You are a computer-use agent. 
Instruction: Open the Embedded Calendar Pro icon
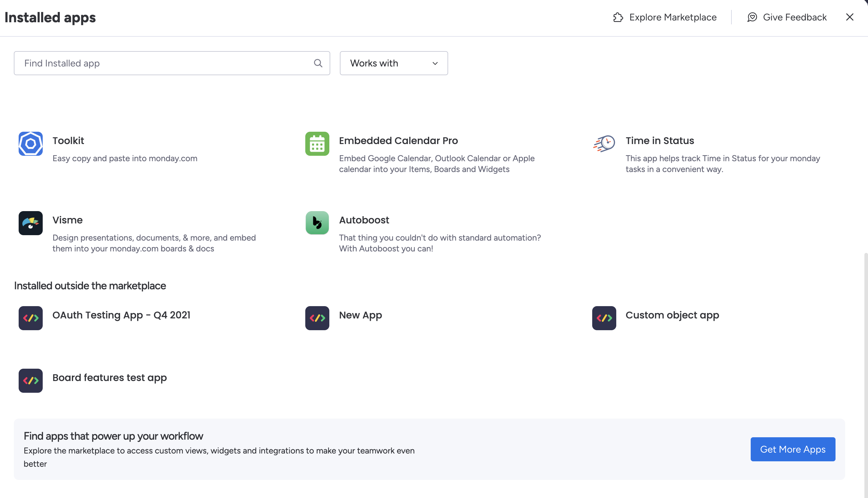point(317,144)
